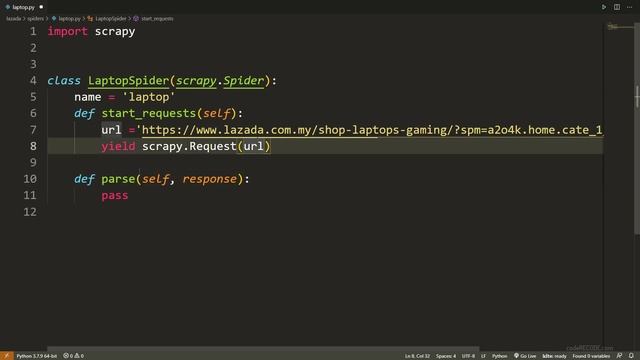This screenshot has height=360, width=640.
Task: Click the 'url' variable on line 7
Action: [x=111, y=130]
